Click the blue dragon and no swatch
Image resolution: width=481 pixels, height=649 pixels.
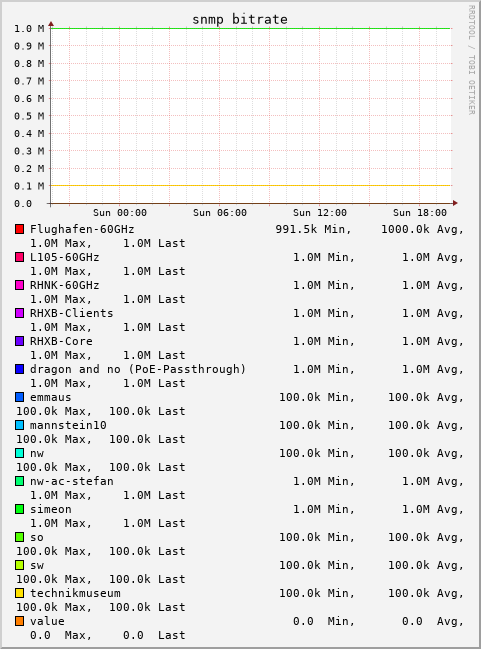(19, 369)
